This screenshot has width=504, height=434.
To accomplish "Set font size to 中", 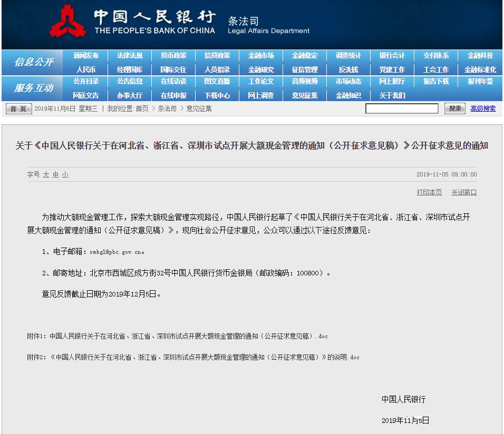I will (x=55, y=175).
